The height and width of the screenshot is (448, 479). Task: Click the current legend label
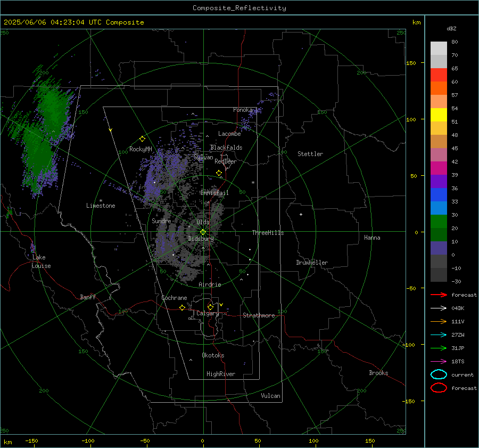(x=463, y=374)
